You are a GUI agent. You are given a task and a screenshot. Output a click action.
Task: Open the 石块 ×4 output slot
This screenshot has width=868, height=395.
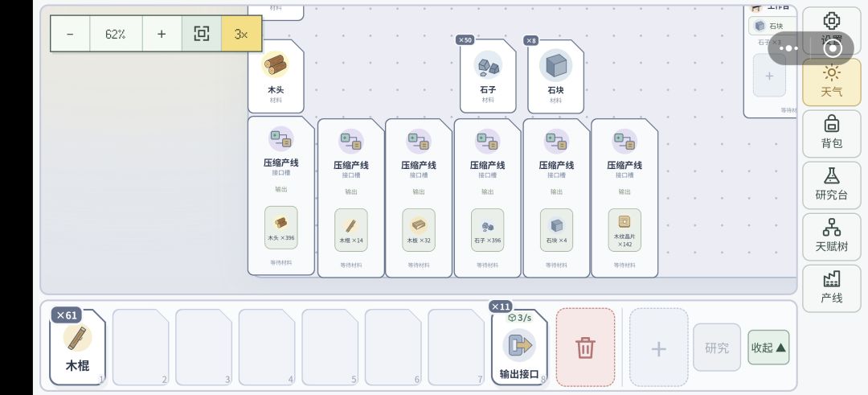pos(556,230)
